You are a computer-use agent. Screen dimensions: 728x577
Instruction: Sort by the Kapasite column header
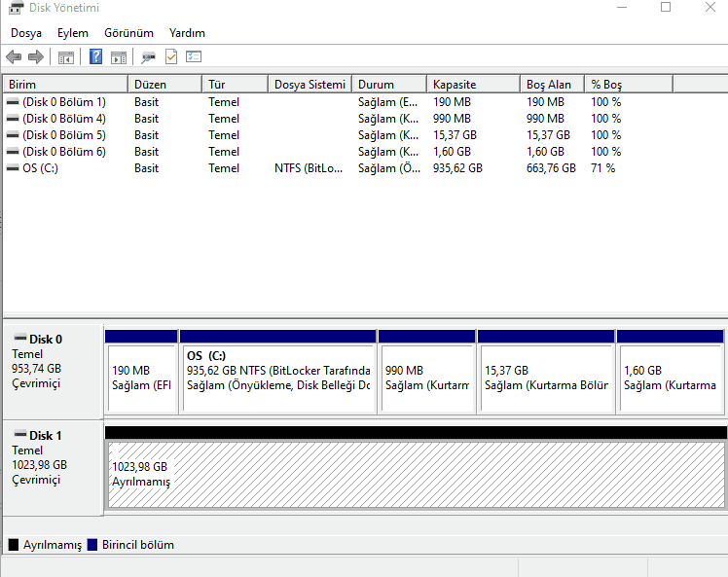tap(474, 85)
